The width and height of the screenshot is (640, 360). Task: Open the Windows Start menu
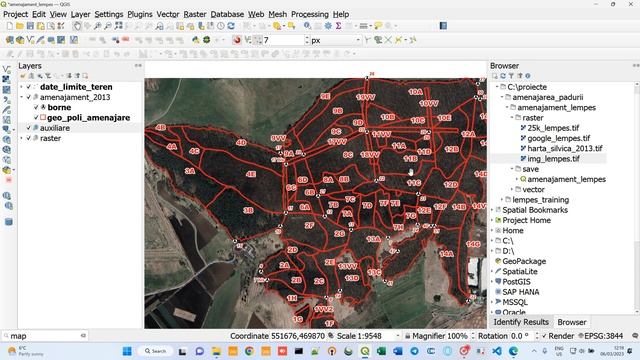coord(127,351)
